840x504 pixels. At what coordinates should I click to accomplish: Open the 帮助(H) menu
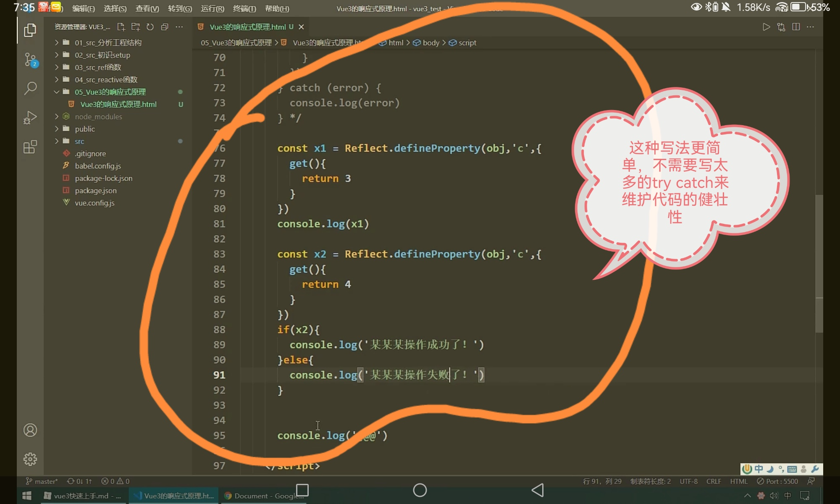pos(277,8)
